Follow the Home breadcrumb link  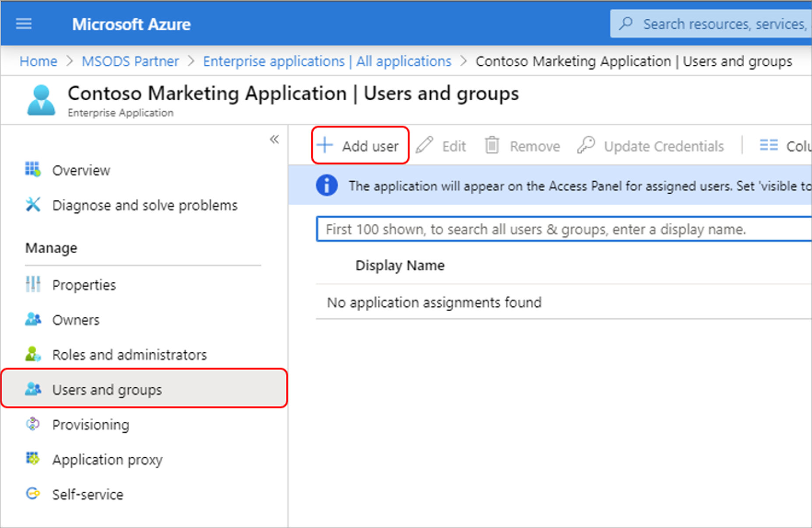[x=39, y=61]
